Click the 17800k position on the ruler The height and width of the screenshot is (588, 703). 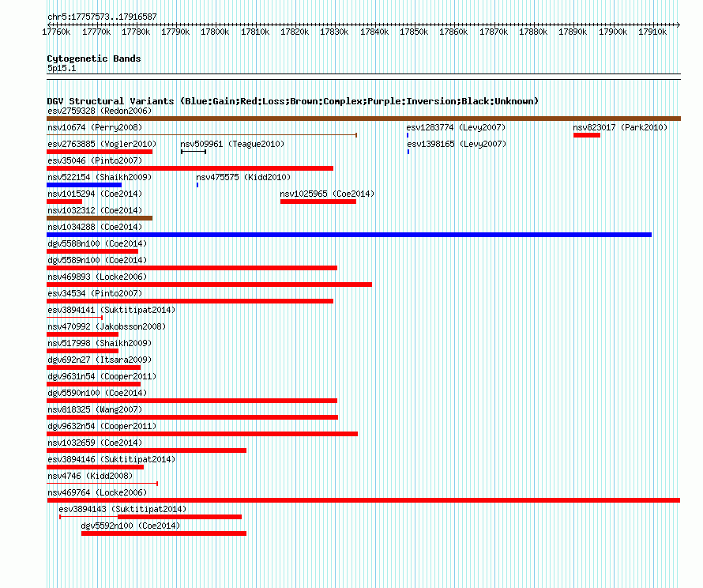click(x=215, y=32)
